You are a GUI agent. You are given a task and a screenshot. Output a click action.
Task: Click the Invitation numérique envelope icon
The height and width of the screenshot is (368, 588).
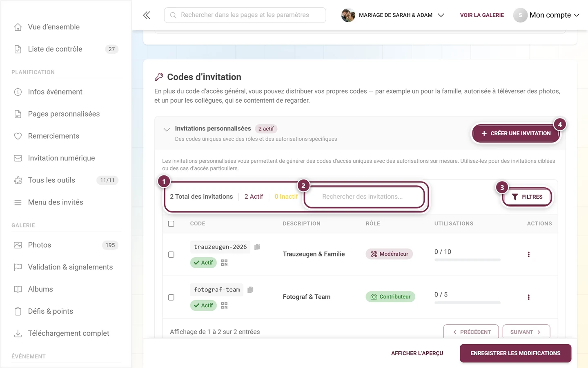pos(18,158)
